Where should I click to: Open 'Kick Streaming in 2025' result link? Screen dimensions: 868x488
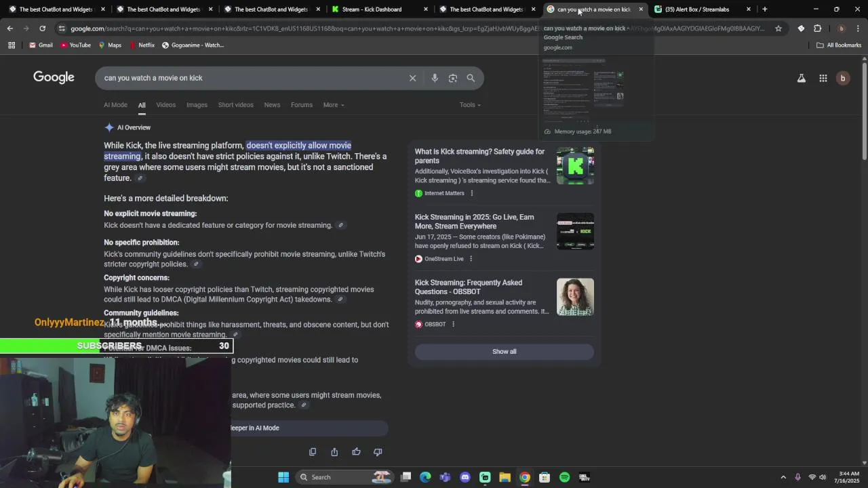click(474, 222)
